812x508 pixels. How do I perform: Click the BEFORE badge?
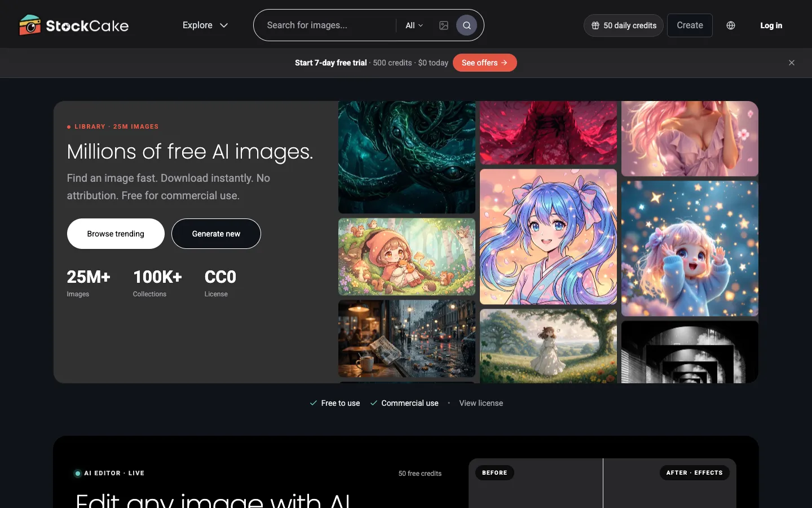click(495, 472)
